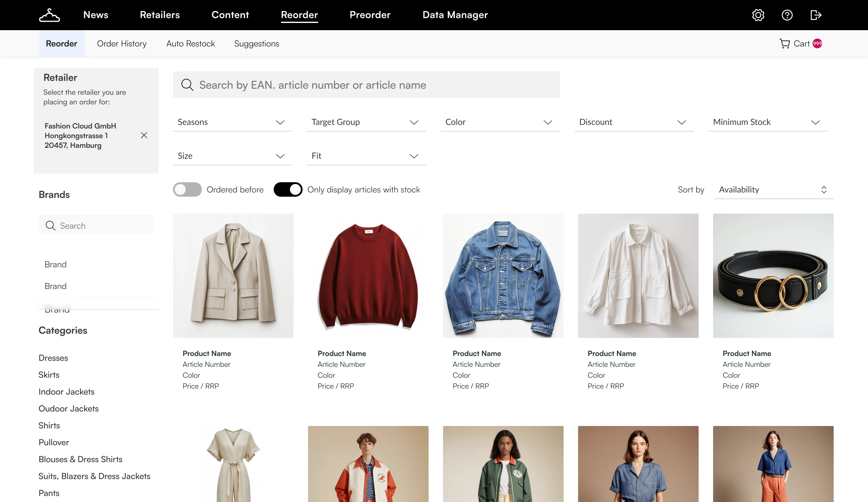Filter by the Dresses category
Image resolution: width=868 pixels, height=502 pixels.
53,358
